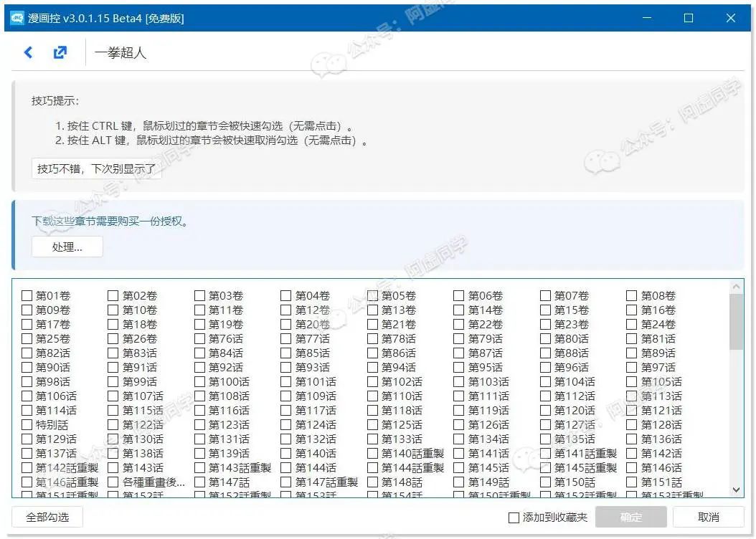Click the 第147話重製 label

[326, 482]
